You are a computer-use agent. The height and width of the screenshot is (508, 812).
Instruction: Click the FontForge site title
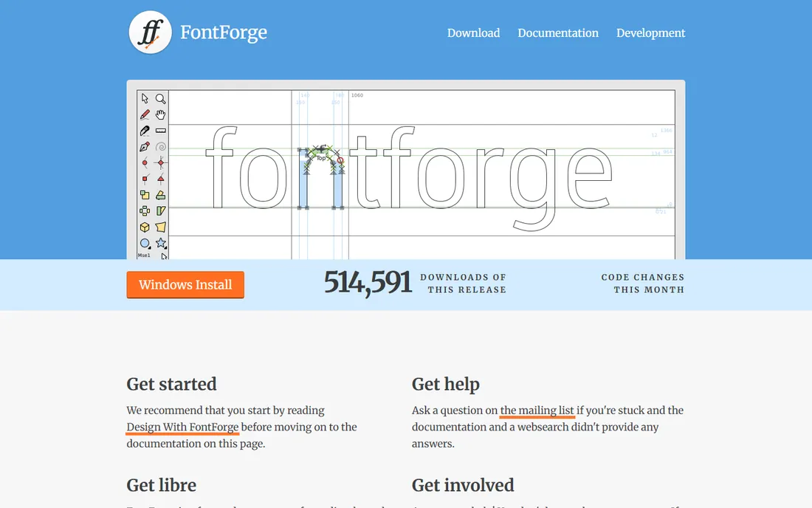(x=224, y=32)
